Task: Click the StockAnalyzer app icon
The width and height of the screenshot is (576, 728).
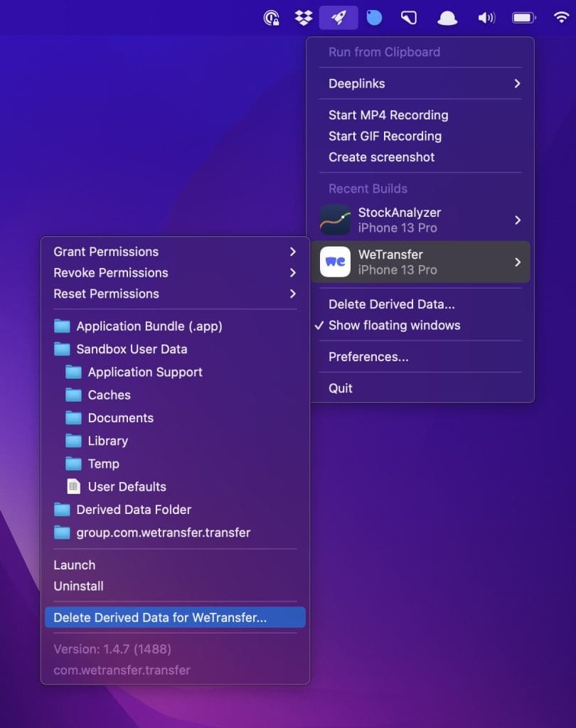Action: (336, 220)
